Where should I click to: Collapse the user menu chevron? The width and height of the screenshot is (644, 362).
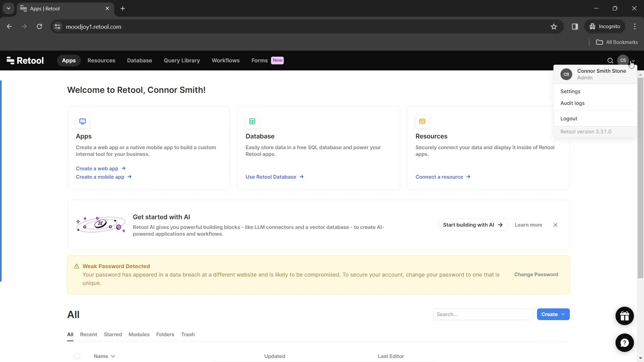click(x=633, y=61)
